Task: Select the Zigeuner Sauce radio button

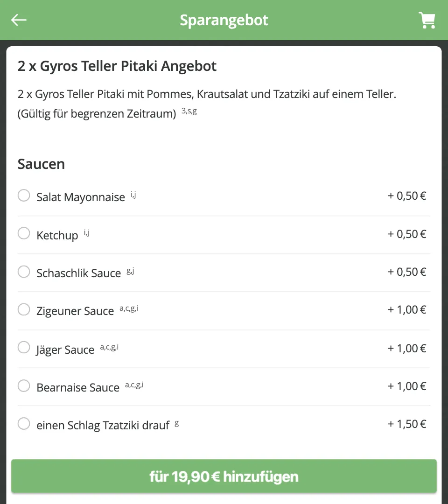Action: 24,309
